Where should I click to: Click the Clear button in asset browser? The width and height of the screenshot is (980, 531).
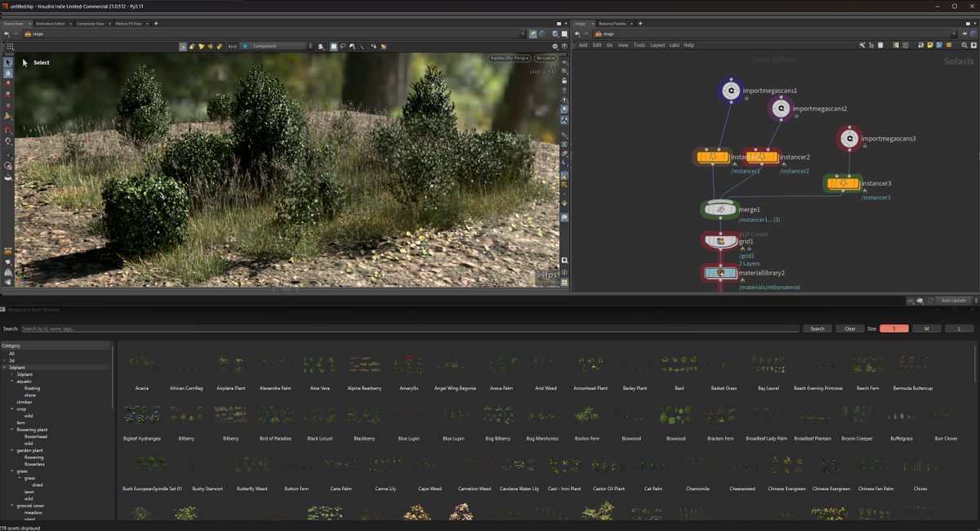point(850,328)
